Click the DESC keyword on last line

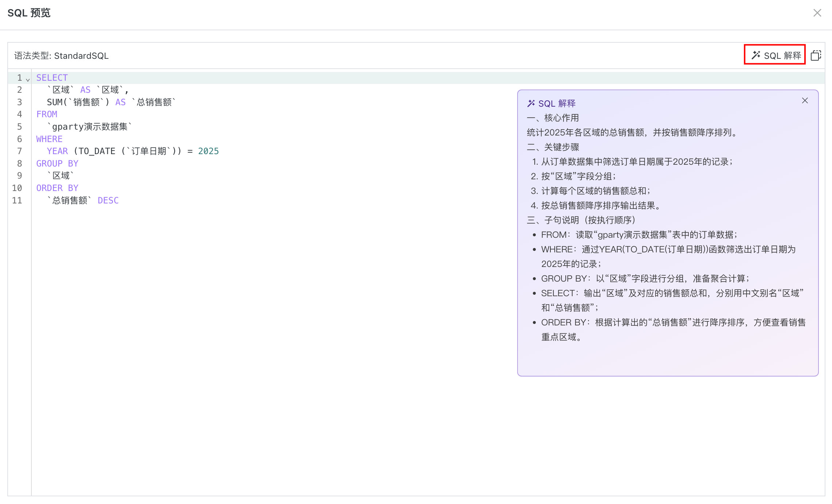(x=108, y=201)
